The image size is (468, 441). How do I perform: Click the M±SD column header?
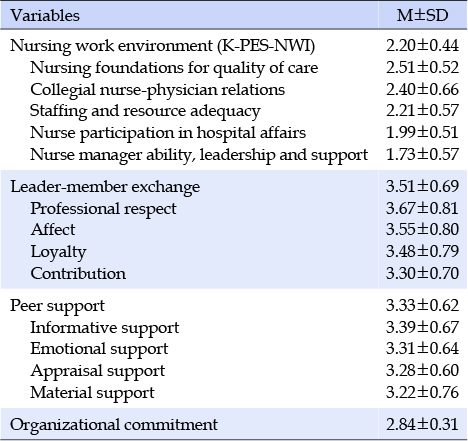pos(422,16)
